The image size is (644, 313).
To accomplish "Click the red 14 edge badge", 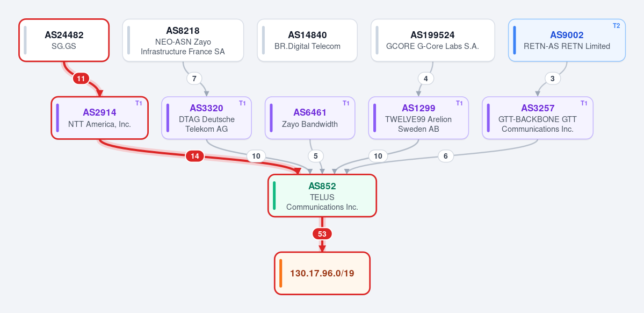I will point(194,156).
